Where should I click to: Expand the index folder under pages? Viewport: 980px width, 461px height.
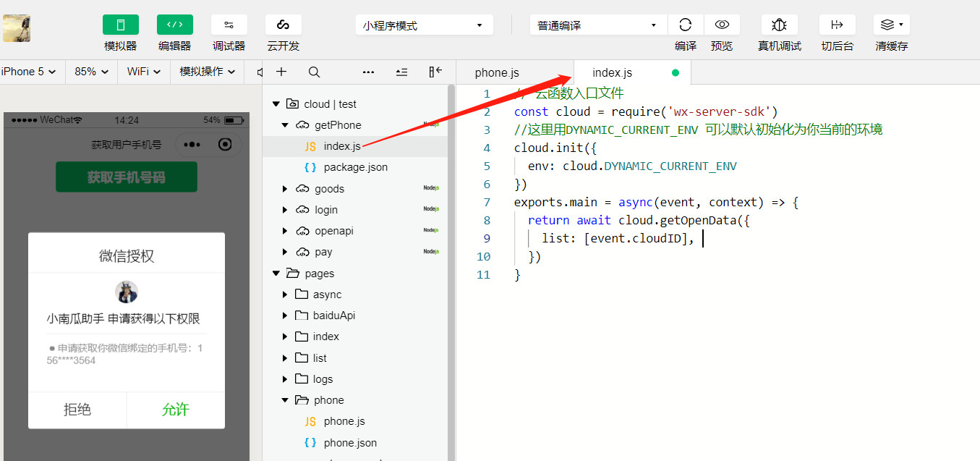pos(285,337)
